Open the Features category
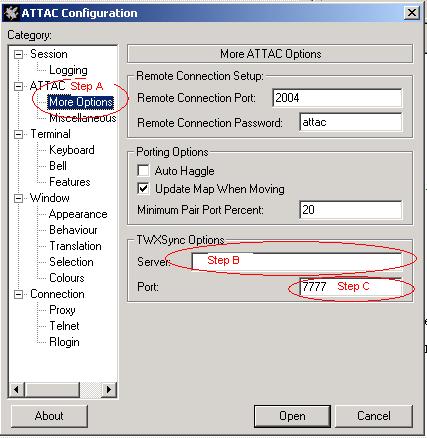The image size is (427, 438). (x=70, y=182)
